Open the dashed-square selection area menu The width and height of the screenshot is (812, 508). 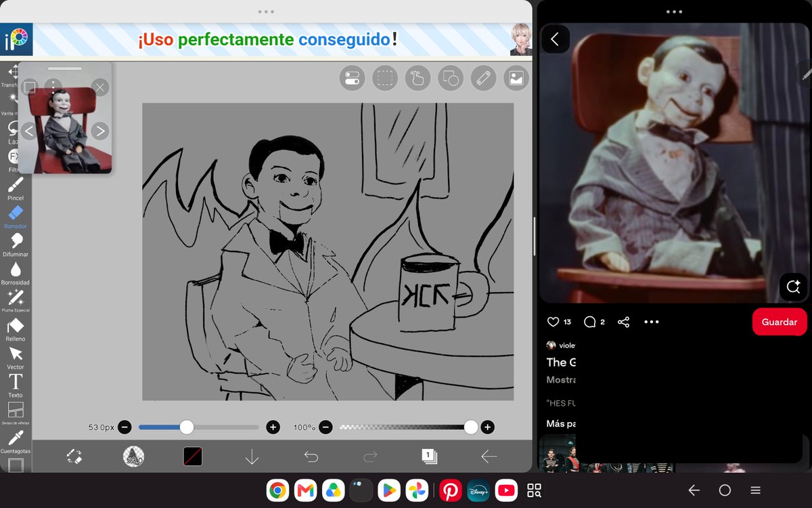point(385,79)
